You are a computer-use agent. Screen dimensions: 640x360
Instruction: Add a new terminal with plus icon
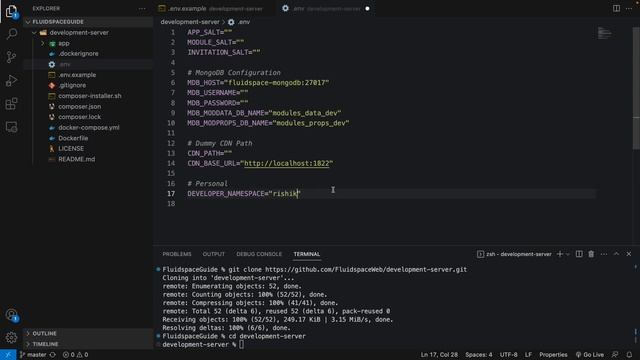[560, 254]
